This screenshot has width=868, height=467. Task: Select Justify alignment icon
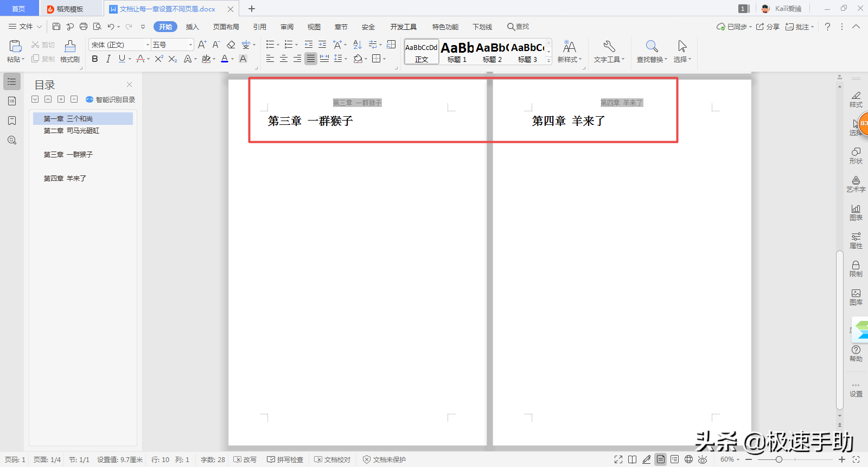tap(311, 59)
